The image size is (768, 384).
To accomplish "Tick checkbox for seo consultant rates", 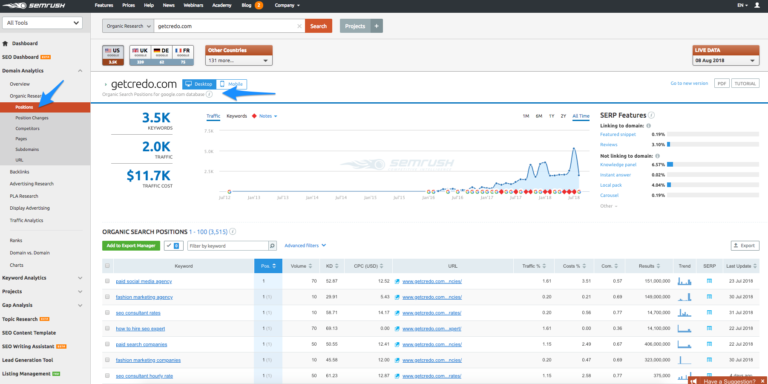I will (107, 312).
